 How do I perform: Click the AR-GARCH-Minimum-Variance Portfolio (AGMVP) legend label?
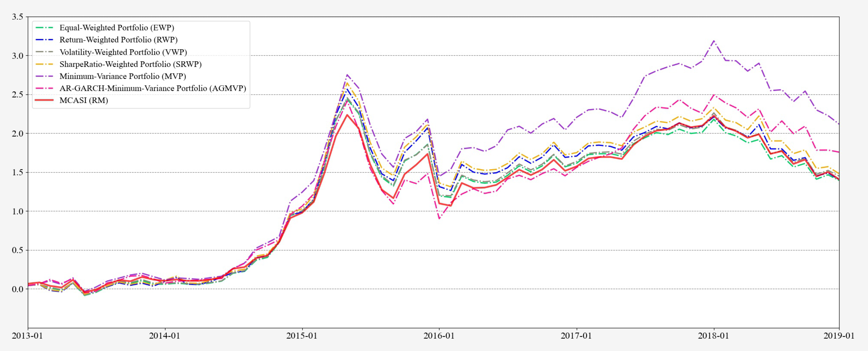click(x=153, y=88)
